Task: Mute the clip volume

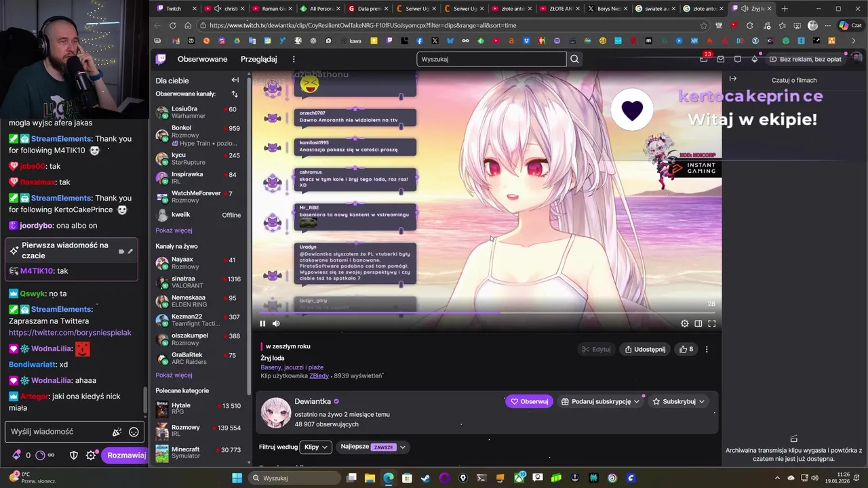Action: [276, 323]
